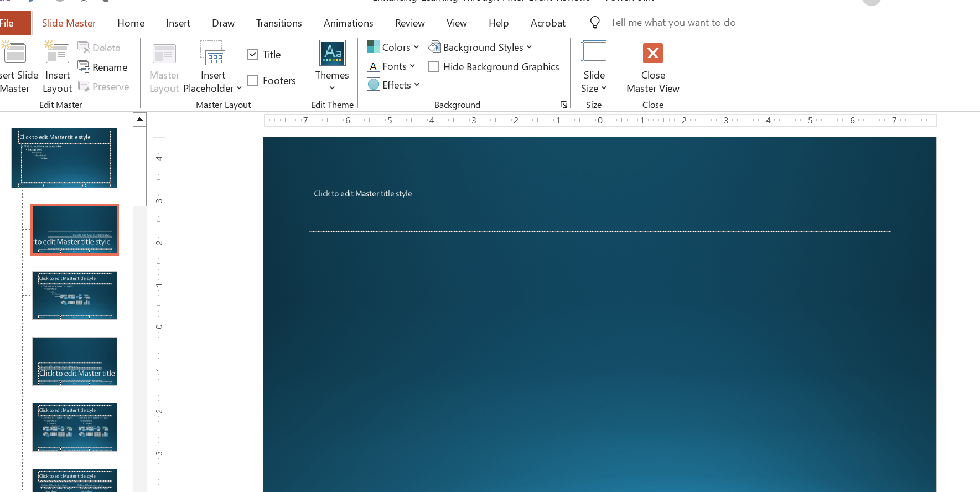This screenshot has height=492, width=980.
Task: Expand the Background Styles dropdown arrow
Action: click(x=529, y=47)
